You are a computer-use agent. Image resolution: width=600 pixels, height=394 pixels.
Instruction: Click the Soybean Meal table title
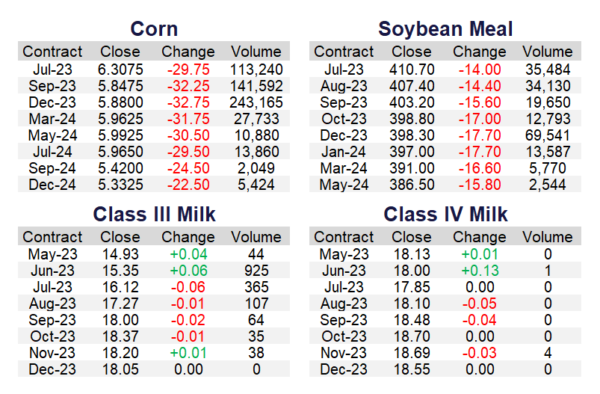pyautogui.click(x=445, y=29)
